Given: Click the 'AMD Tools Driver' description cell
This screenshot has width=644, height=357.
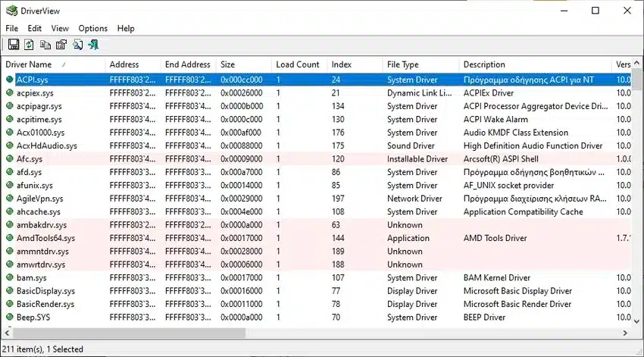Looking at the screenshot, I should [x=495, y=238].
